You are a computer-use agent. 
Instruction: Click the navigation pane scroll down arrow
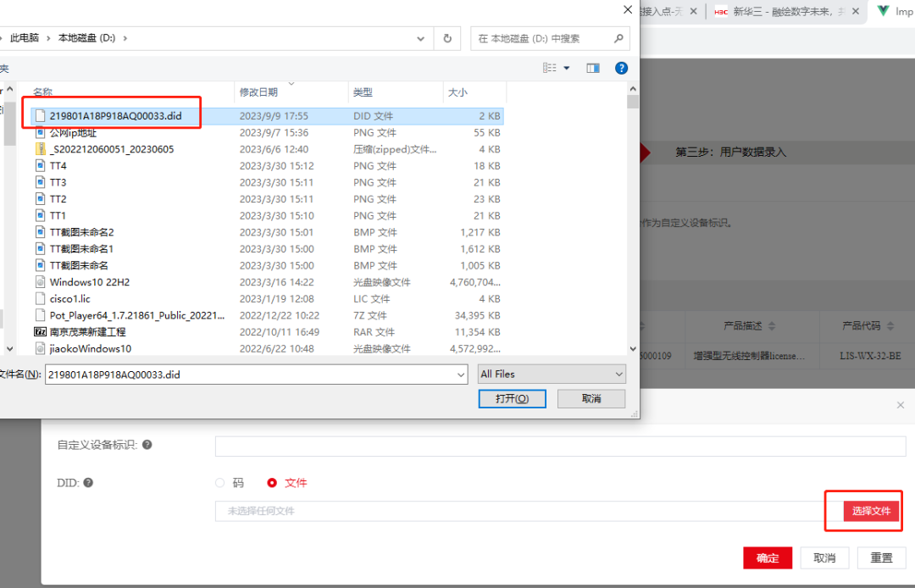pos(9,349)
